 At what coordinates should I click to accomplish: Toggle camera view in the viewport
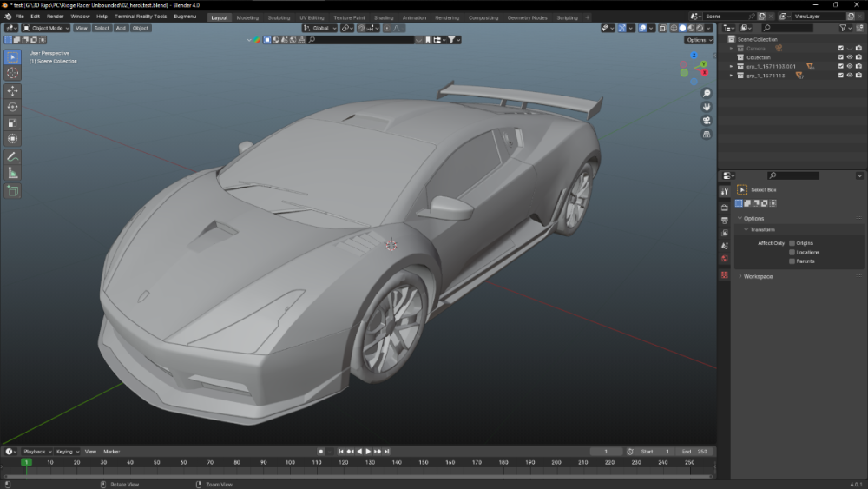click(707, 120)
